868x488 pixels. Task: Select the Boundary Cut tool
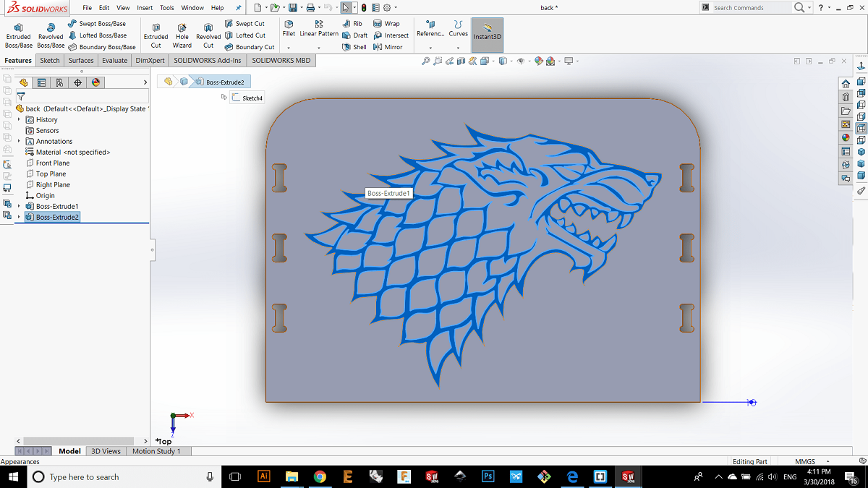coord(250,47)
